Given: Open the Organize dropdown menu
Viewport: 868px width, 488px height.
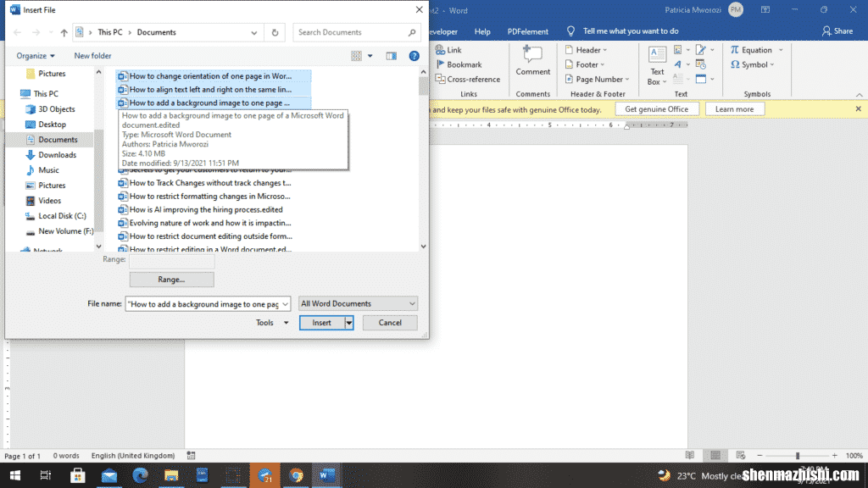Looking at the screenshot, I should point(36,56).
